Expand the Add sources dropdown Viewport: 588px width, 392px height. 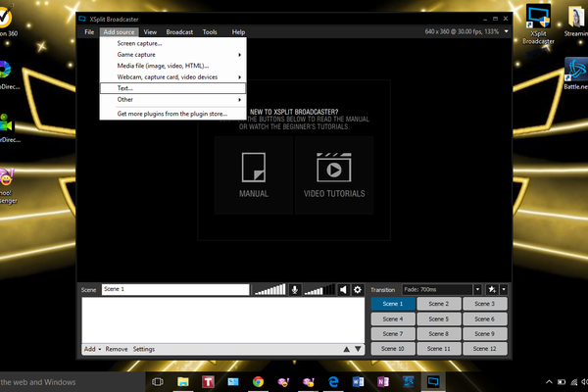(91, 349)
